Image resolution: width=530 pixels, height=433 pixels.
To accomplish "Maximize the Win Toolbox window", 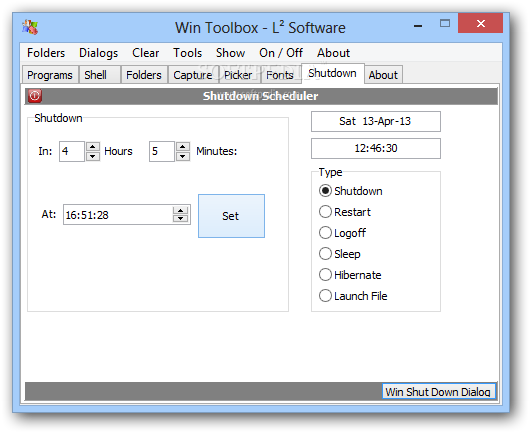I will 445,23.
